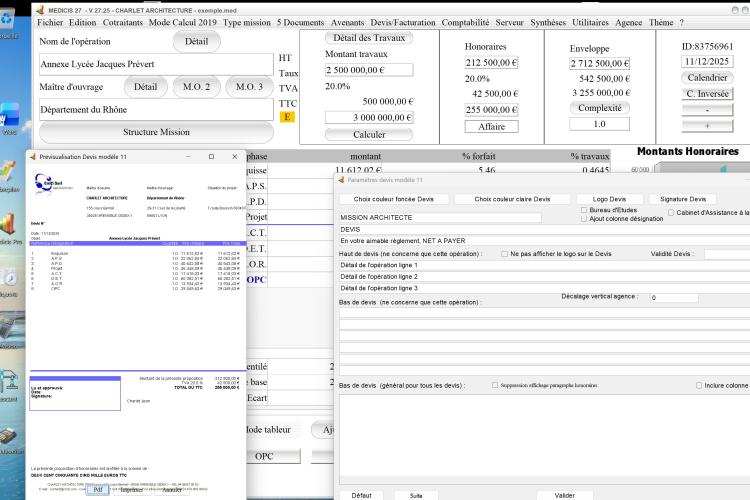Toggle Suppression affichage paragraphe honoraires
This screenshot has width=750, height=500.
coord(495,385)
